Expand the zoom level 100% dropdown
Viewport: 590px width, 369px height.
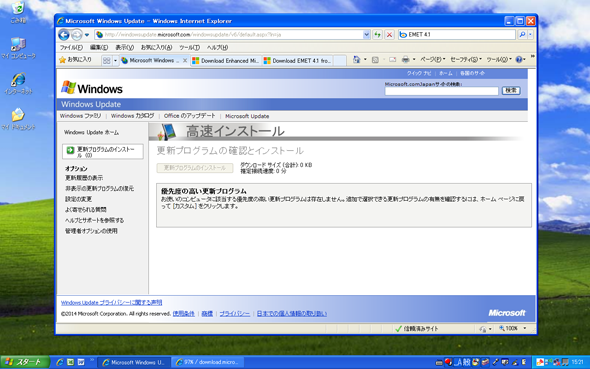coord(525,328)
